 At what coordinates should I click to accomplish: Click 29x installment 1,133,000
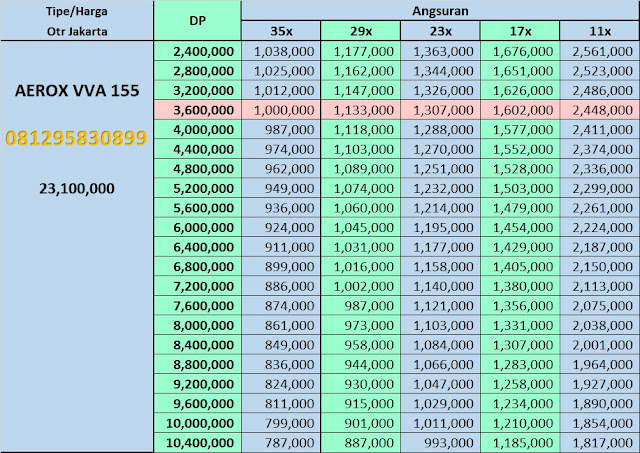[x=361, y=110]
